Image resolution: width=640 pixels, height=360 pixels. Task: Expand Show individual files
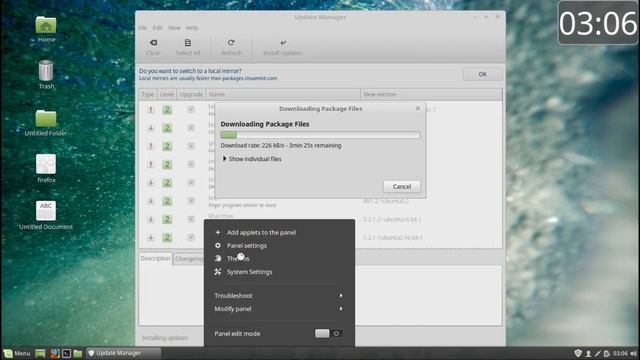[252, 159]
